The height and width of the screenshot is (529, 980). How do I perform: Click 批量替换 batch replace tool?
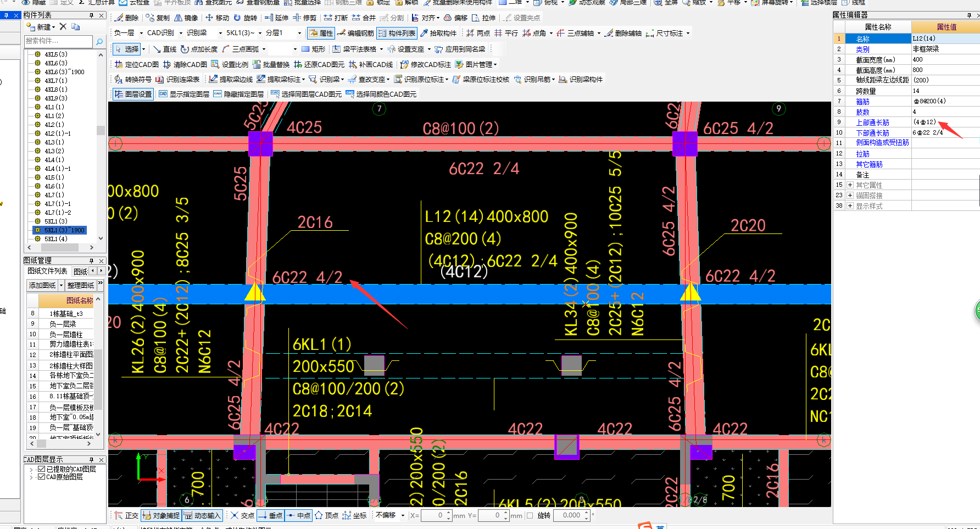pyautogui.click(x=271, y=64)
